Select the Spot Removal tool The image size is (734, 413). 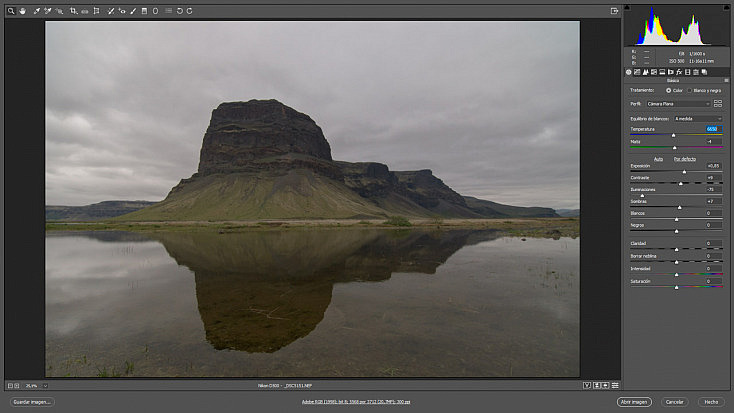coord(110,11)
